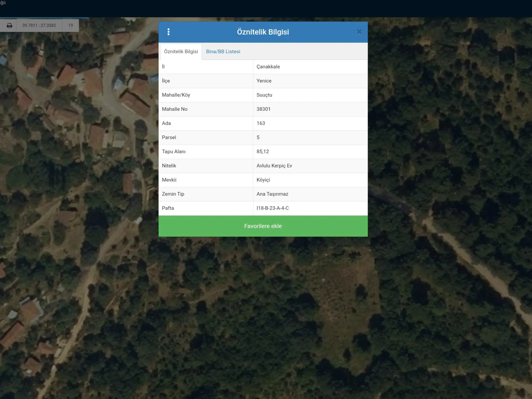This screenshot has height=399, width=532.
Task: Click the coordinates display 39.7811 : 27.3582
Action: click(39, 26)
